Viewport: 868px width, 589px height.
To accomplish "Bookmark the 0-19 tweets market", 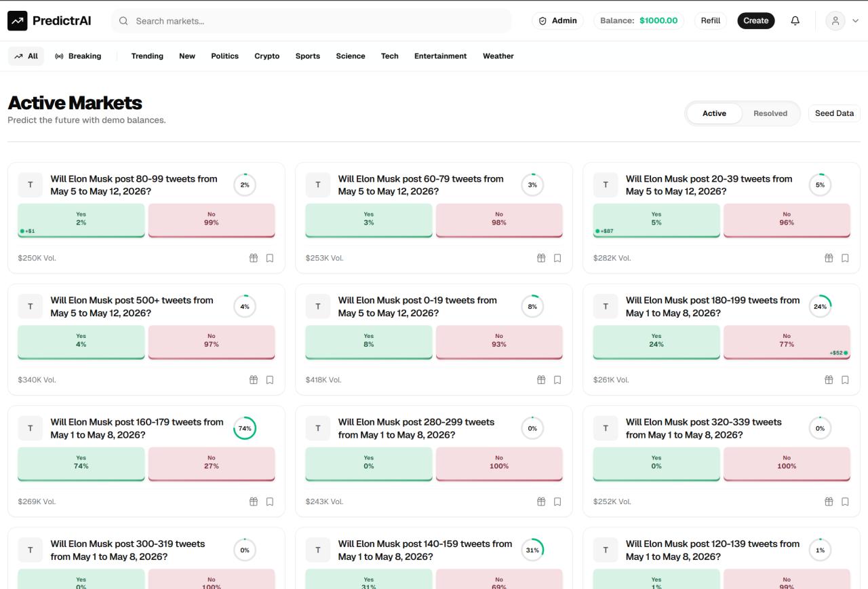I will pos(557,380).
